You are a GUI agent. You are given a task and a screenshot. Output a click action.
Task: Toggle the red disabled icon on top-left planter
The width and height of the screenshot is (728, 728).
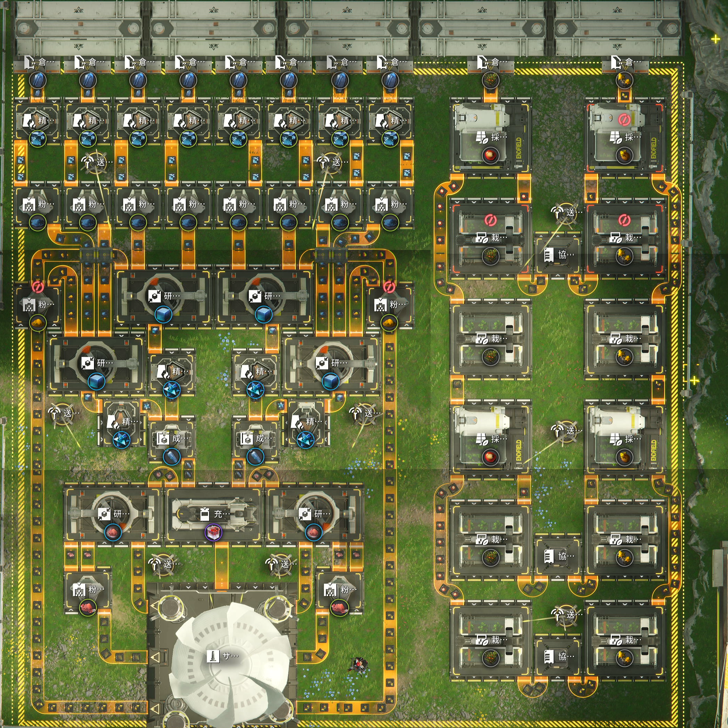[490, 220]
